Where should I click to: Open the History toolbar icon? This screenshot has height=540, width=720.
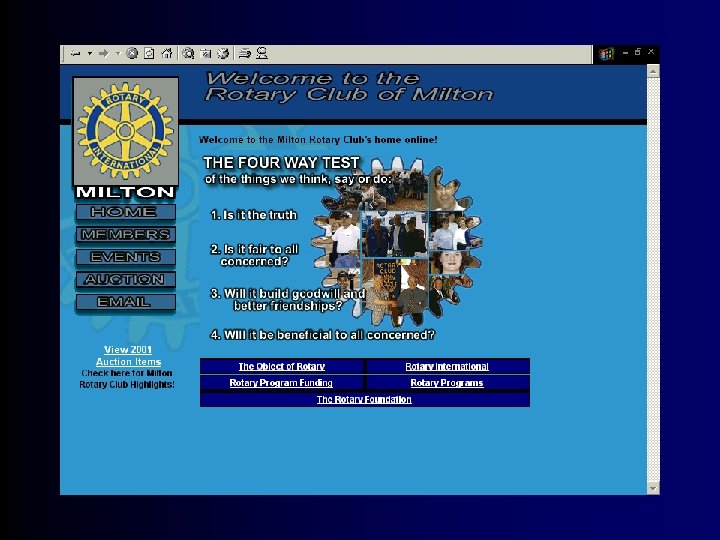[x=223, y=54]
